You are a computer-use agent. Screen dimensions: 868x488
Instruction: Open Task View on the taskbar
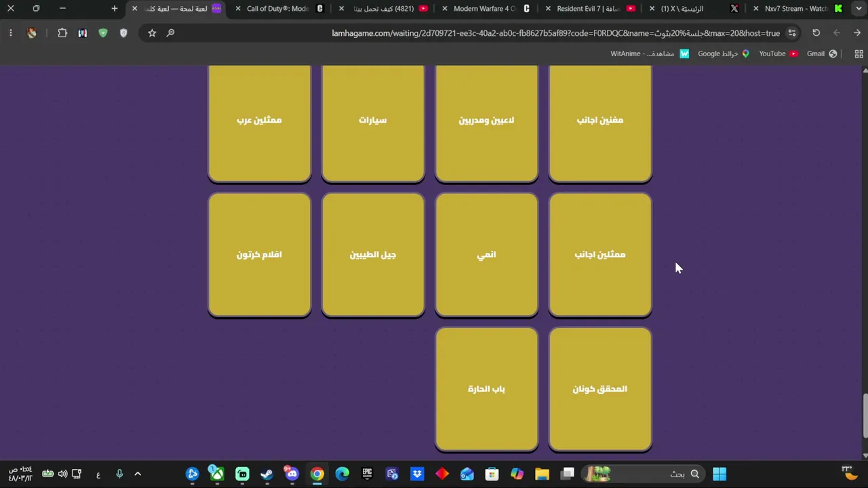click(x=568, y=474)
